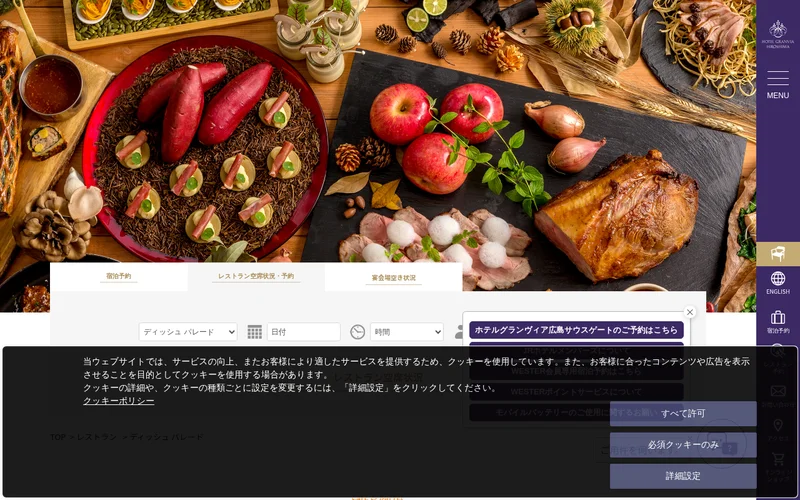The image size is (800, 500).
Task: Close the announcement popup with X
Action: tap(690, 312)
